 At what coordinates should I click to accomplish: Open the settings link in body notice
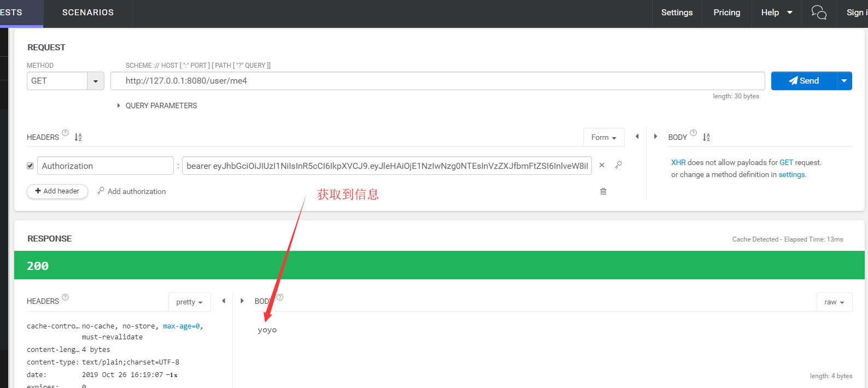point(791,175)
